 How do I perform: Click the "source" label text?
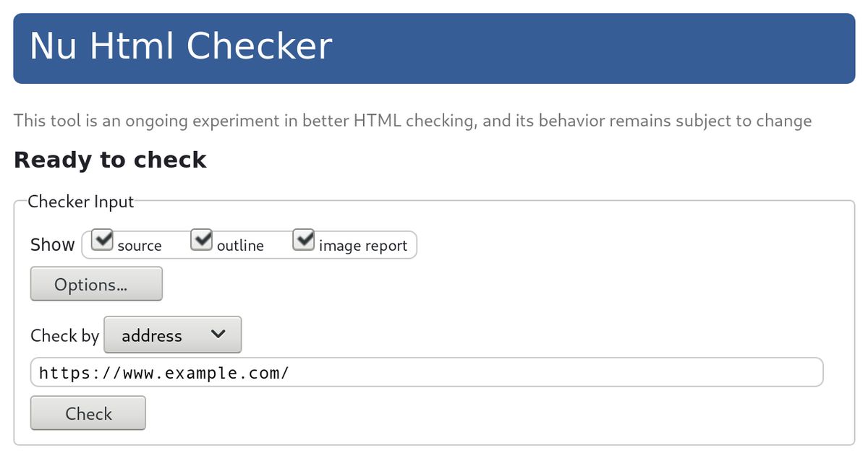click(x=140, y=246)
